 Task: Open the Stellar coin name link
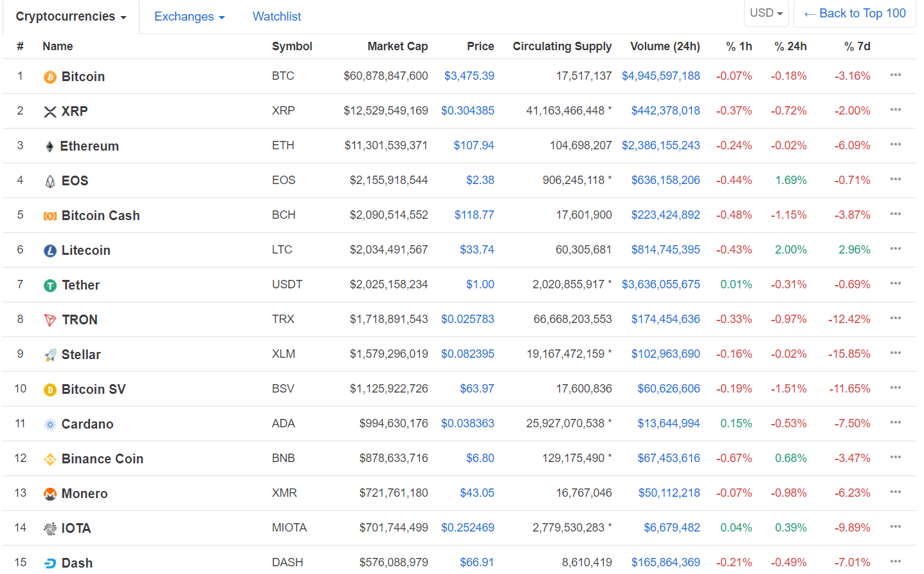coord(81,355)
